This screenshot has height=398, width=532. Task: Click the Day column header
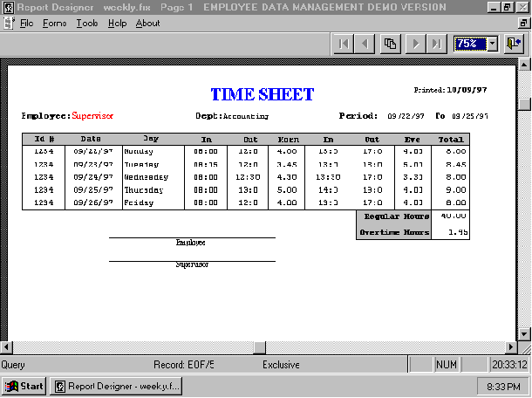tap(151, 139)
